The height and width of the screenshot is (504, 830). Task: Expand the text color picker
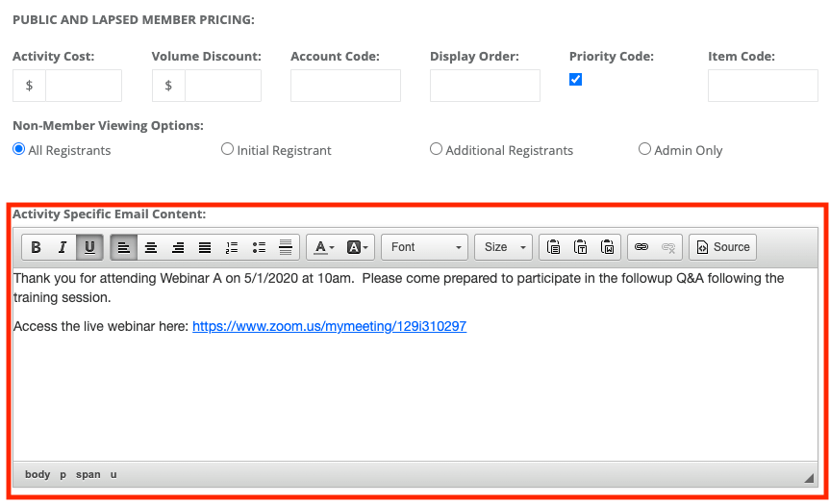(x=322, y=247)
